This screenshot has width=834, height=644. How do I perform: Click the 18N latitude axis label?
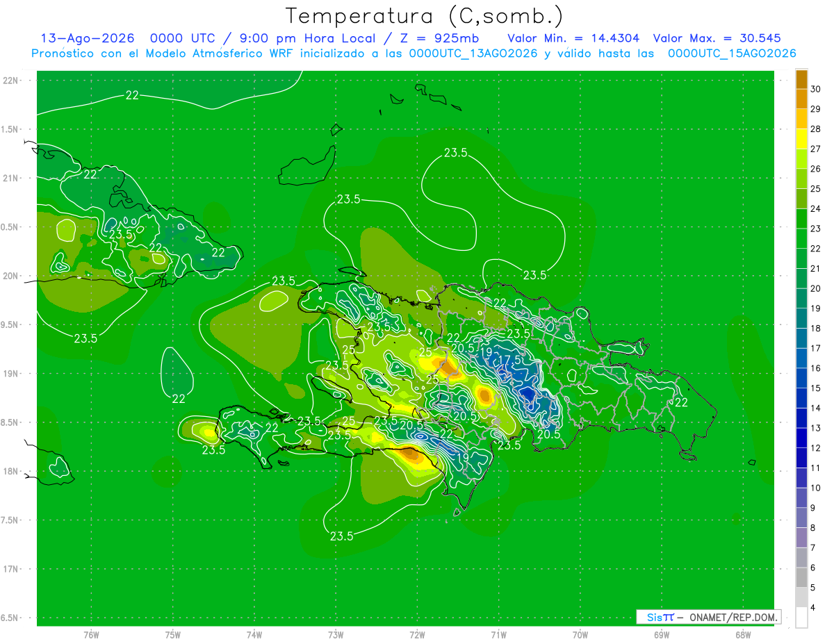pyautogui.click(x=10, y=472)
